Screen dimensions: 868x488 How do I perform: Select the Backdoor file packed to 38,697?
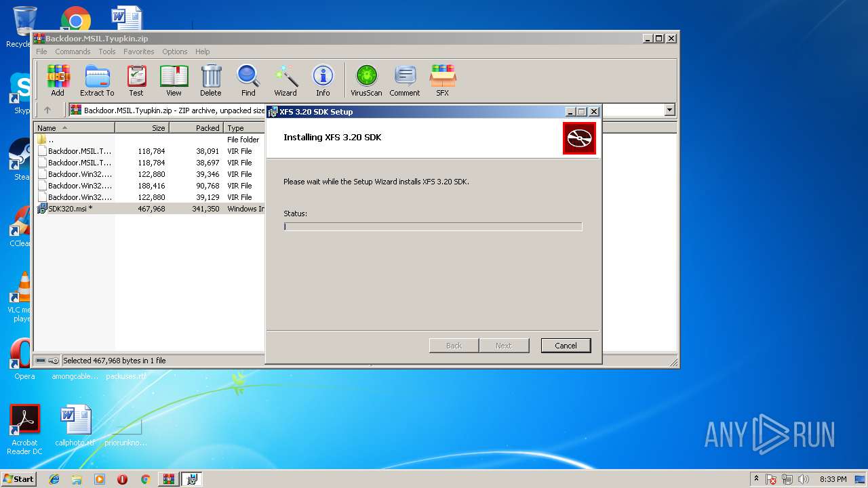click(x=150, y=163)
